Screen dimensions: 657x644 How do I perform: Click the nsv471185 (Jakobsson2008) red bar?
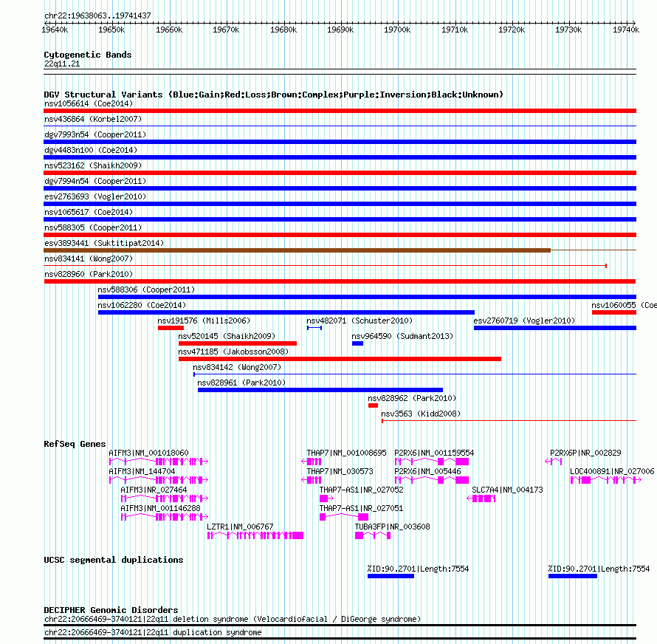point(340,359)
